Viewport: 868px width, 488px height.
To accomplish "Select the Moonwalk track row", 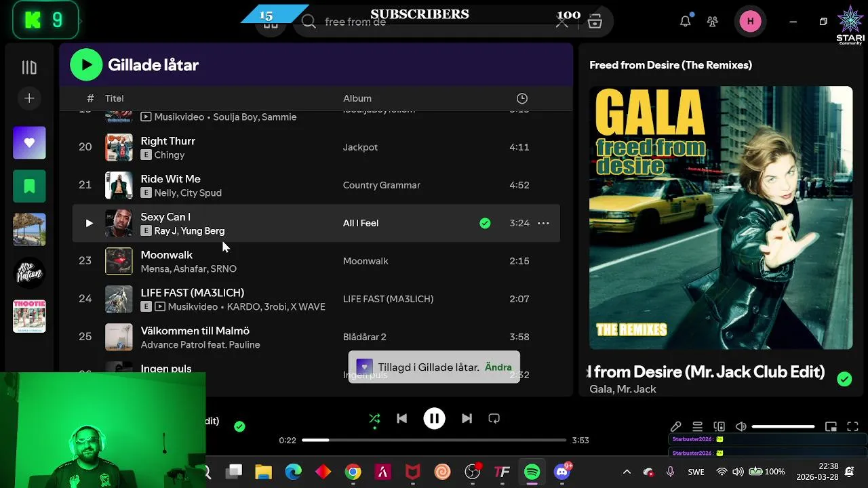I will click(316, 261).
